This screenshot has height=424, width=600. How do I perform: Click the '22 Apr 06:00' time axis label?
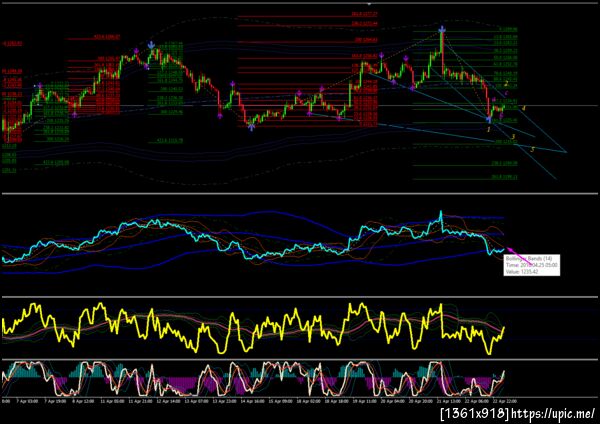click(x=478, y=401)
